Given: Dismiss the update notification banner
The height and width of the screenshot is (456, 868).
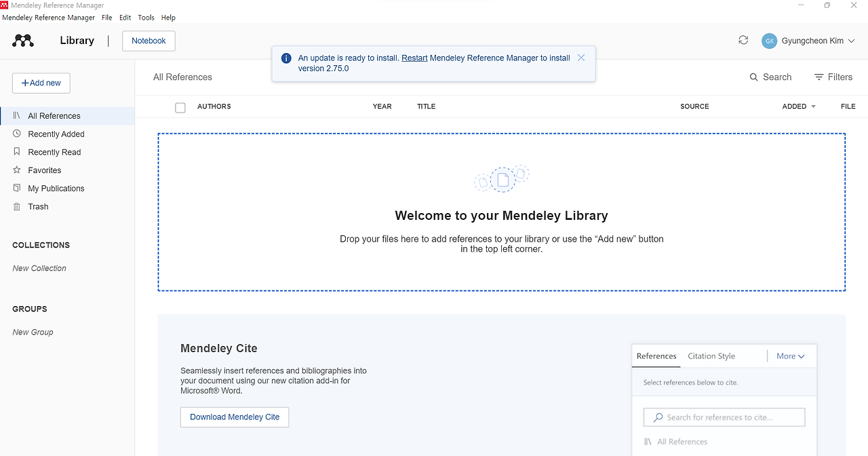Looking at the screenshot, I should pos(581,58).
